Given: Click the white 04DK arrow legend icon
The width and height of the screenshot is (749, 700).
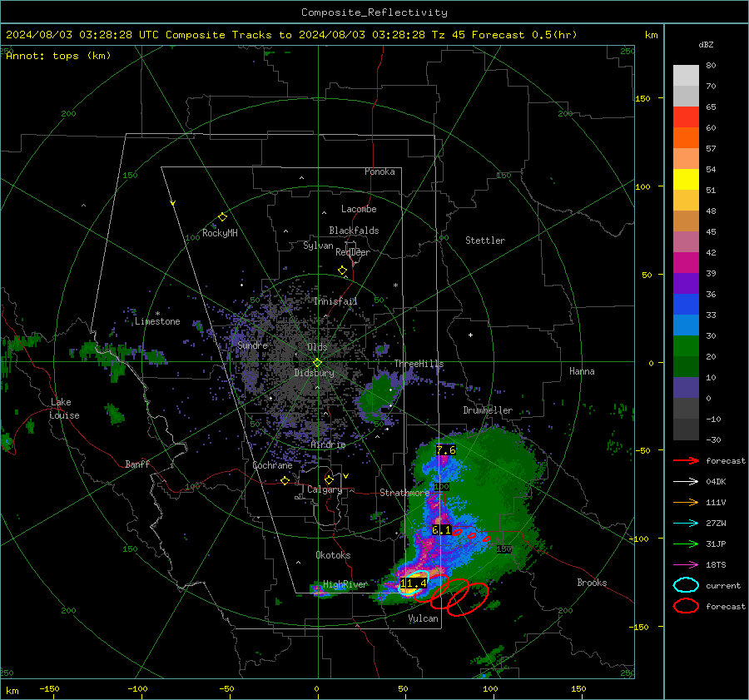Looking at the screenshot, I should 686,482.
